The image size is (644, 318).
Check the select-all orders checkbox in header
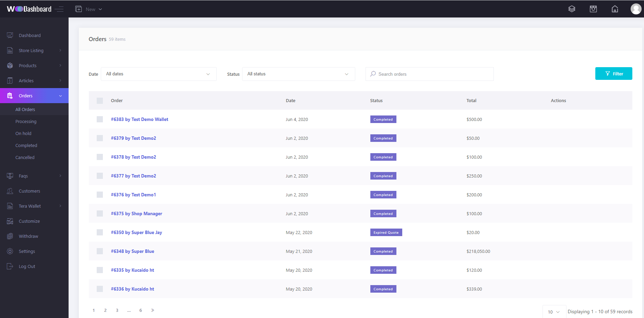[x=100, y=101]
